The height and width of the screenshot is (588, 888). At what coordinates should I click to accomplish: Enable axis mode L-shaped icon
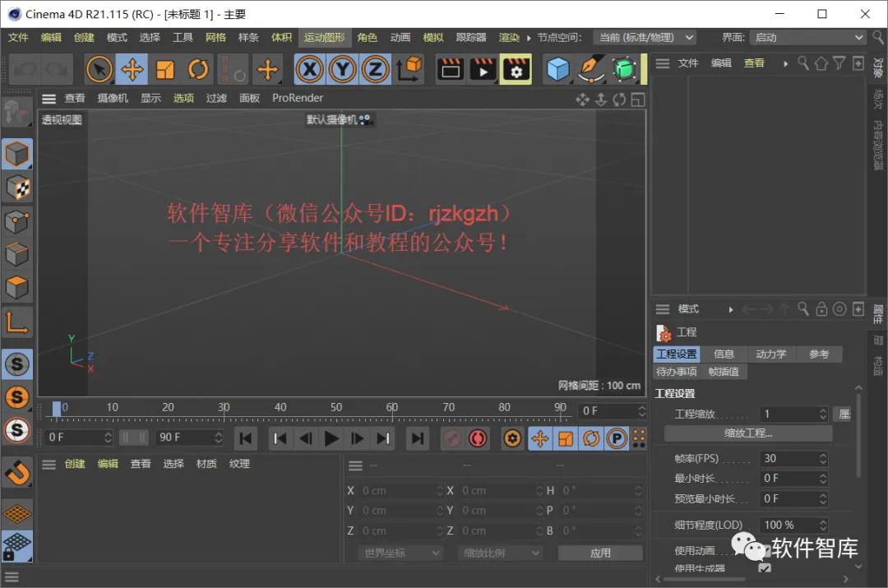(x=17, y=323)
